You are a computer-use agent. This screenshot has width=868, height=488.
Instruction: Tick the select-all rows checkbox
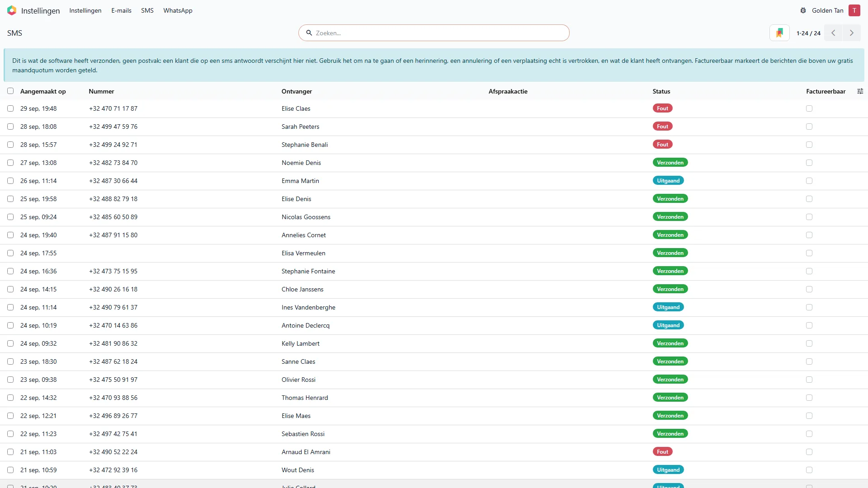10,91
